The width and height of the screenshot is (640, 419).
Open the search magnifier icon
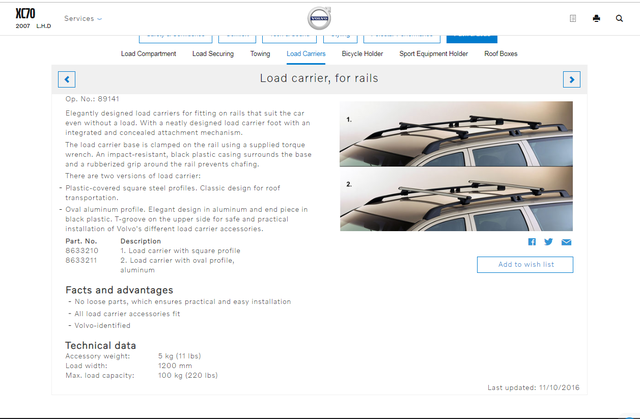(619, 18)
